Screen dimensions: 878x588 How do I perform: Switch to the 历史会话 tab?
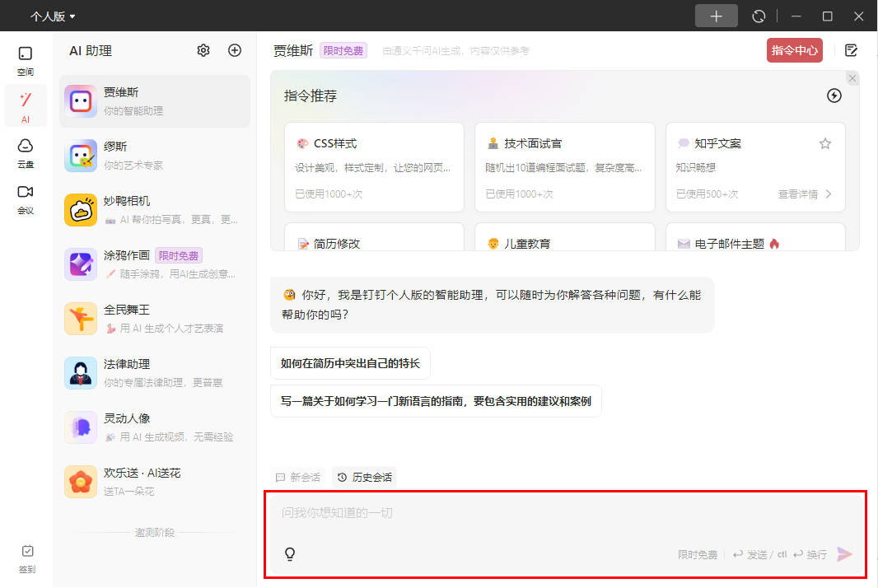pos(365,477)
